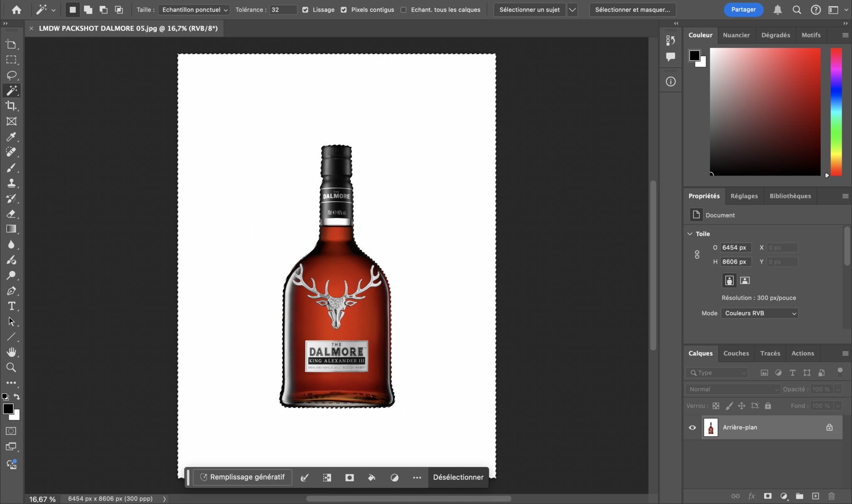Toggle the Lissage checkbox

coord(305,10)
